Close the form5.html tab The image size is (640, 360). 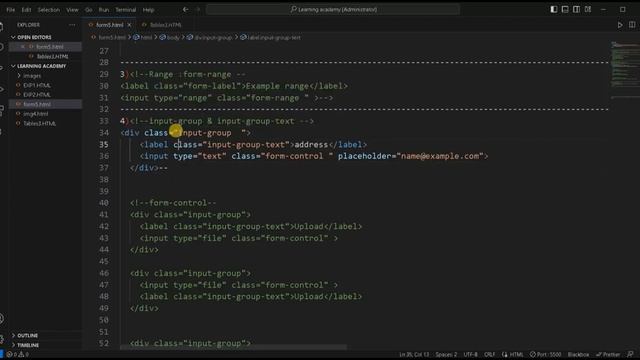[x=129, y=25]
